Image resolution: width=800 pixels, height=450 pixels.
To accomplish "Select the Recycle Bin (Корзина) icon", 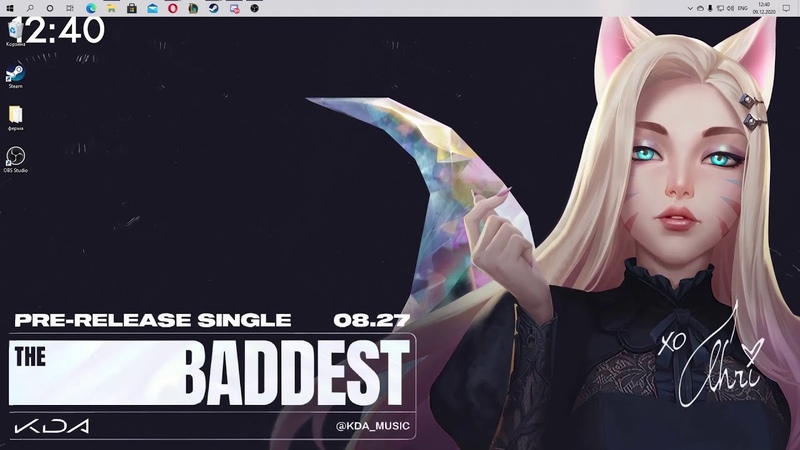I will coord(15,34).
